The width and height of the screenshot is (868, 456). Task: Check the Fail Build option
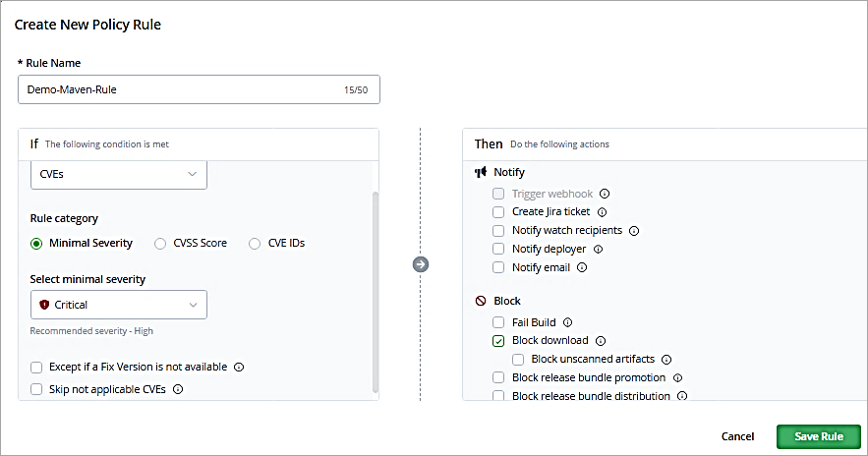click(498, 322)
